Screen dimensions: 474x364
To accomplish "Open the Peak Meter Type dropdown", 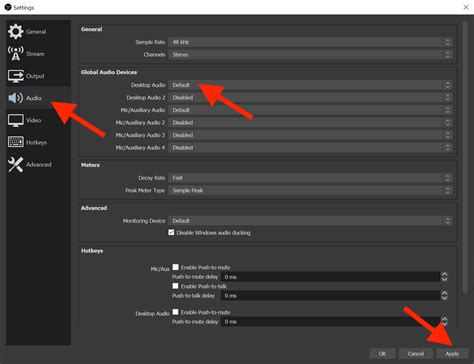I will pos(310,190).
